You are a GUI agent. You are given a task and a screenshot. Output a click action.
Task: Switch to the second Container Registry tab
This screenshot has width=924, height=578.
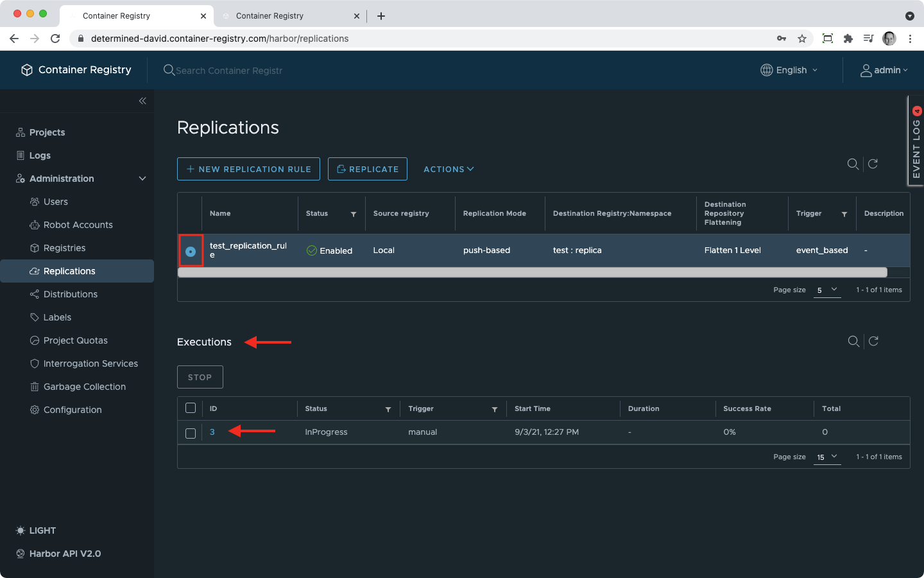click(x=289, y=15)
